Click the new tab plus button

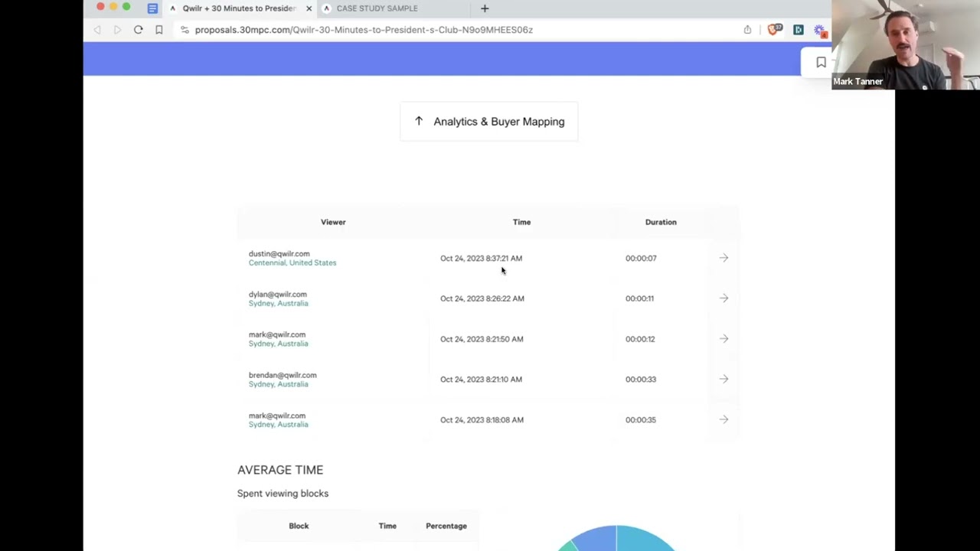pyautogui.click(x=485, y=8)
